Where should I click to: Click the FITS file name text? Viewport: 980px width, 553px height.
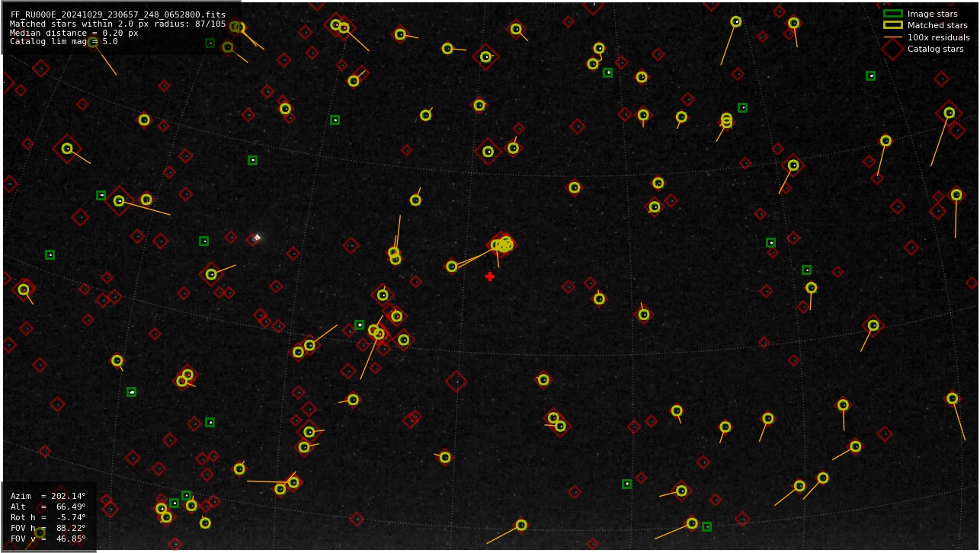118,14
